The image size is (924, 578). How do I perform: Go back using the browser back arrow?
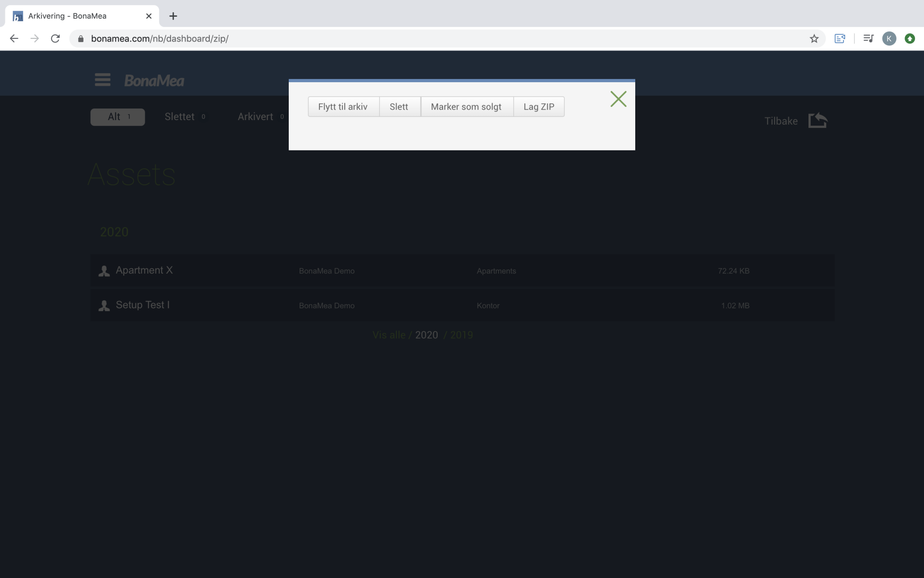(x=14, y=39)
